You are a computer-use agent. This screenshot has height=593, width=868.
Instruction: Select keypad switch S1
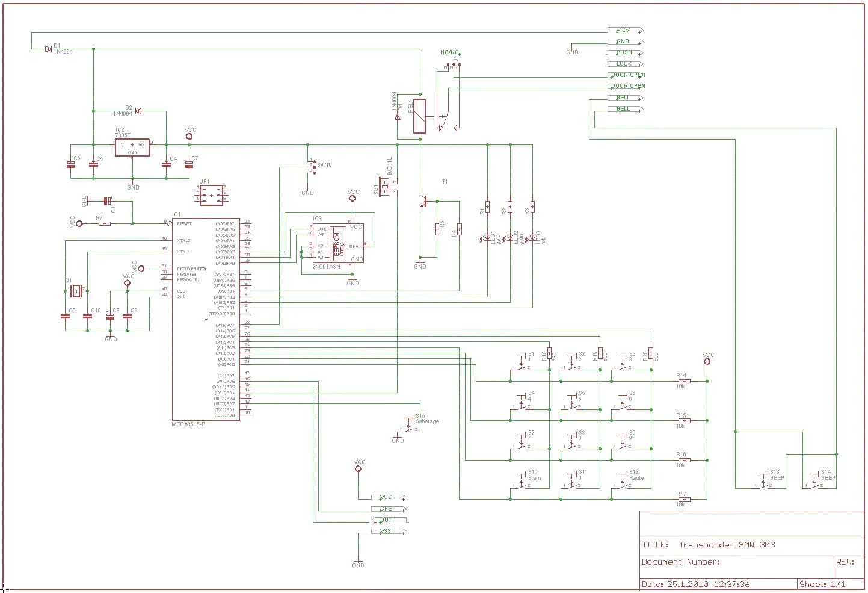pos(520,363)
